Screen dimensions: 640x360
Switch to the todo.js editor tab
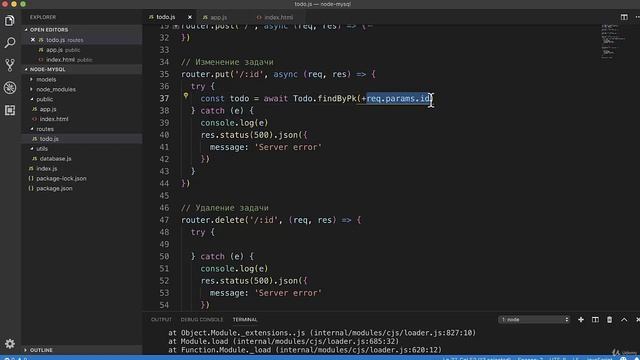pos(166,17)
